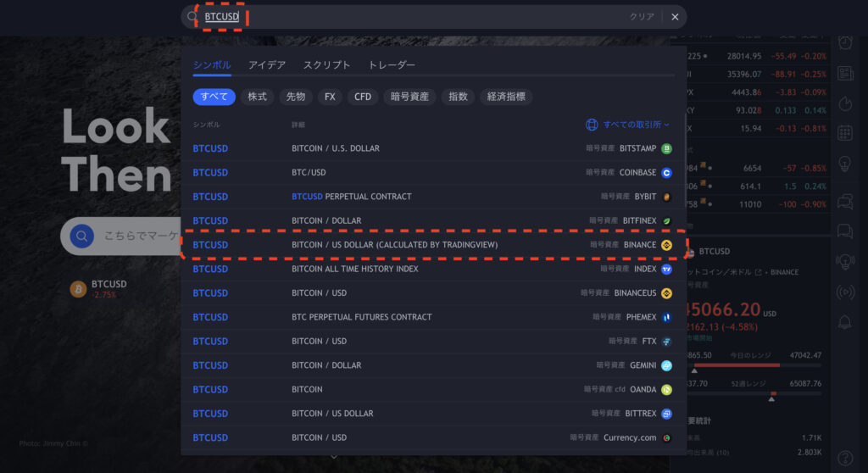The height and width of the screenshot is (473, 868).
Task: Select BTC Perpetual Futures Contract on PHEMEX
Action: [x=433, y=317]
